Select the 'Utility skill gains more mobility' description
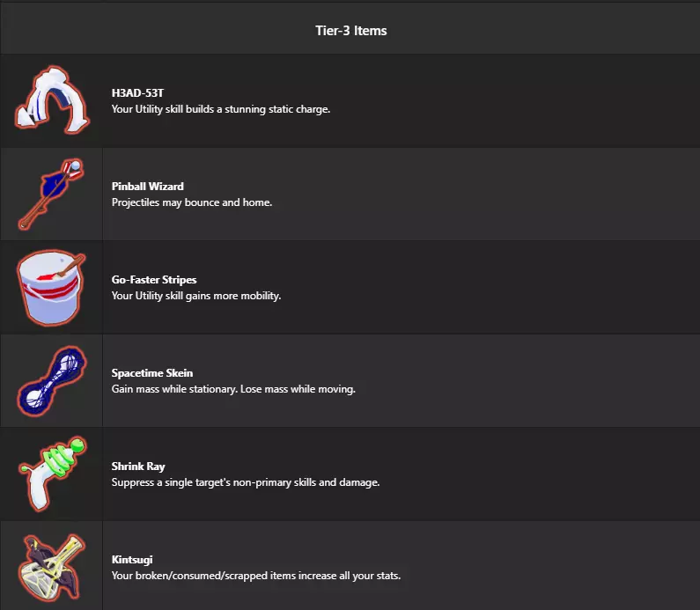 coord(196,296)
